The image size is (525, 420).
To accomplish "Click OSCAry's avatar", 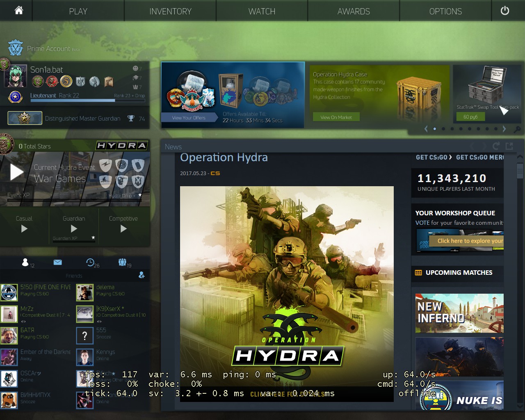I will coord(9,379).
